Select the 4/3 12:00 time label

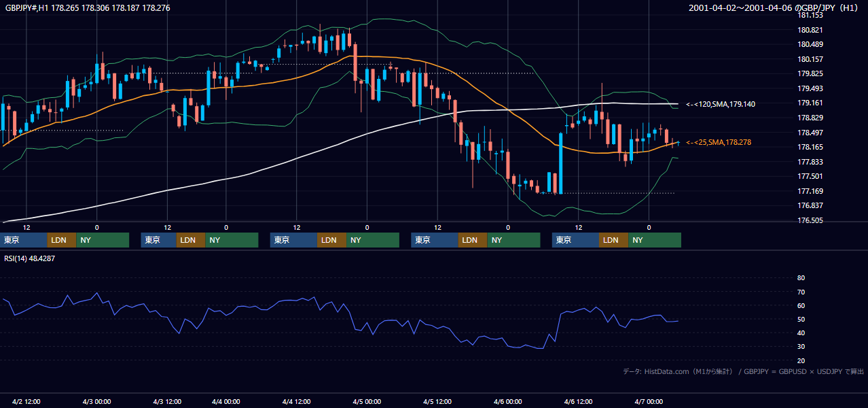(167, 401)
